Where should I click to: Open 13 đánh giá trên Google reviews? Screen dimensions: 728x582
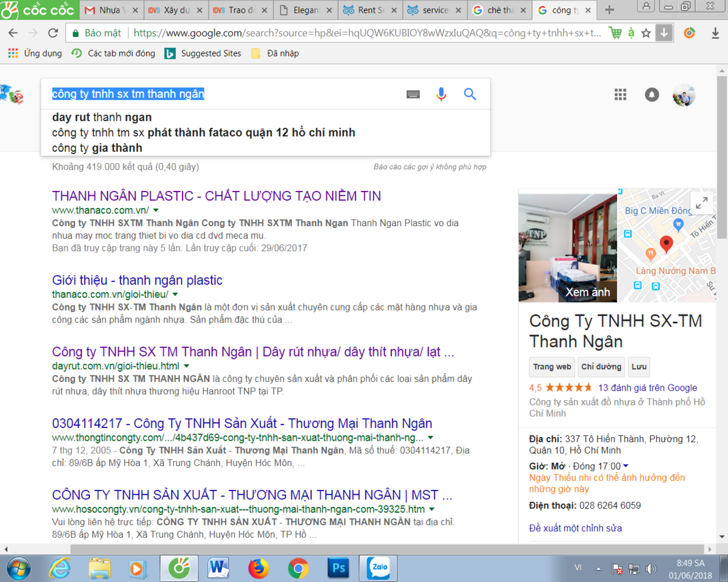pos(648,388)
